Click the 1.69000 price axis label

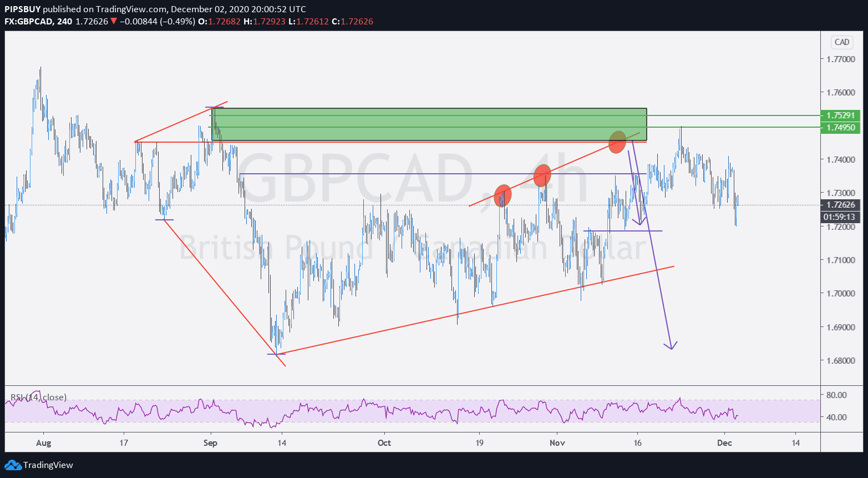point(841,327)
